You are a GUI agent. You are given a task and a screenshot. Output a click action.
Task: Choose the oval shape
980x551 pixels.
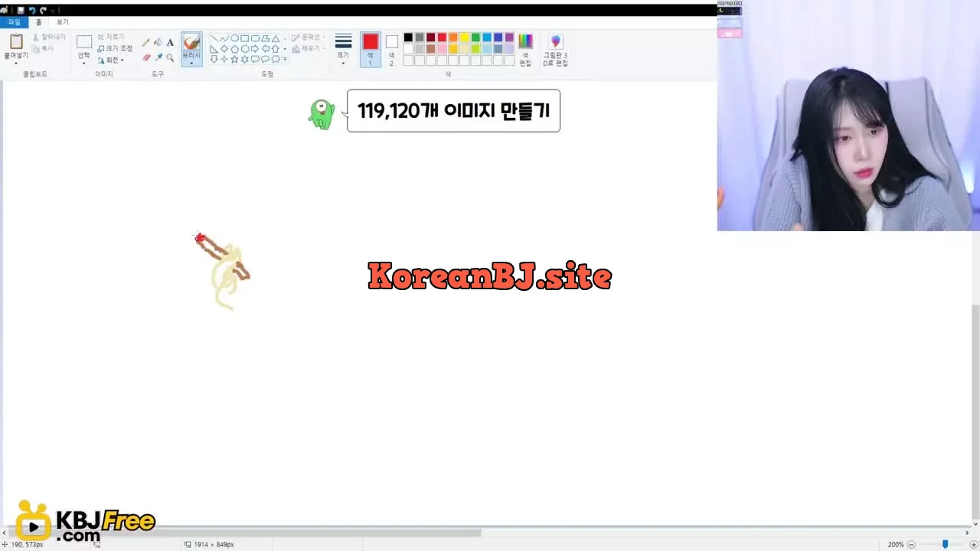click(234, 38)
